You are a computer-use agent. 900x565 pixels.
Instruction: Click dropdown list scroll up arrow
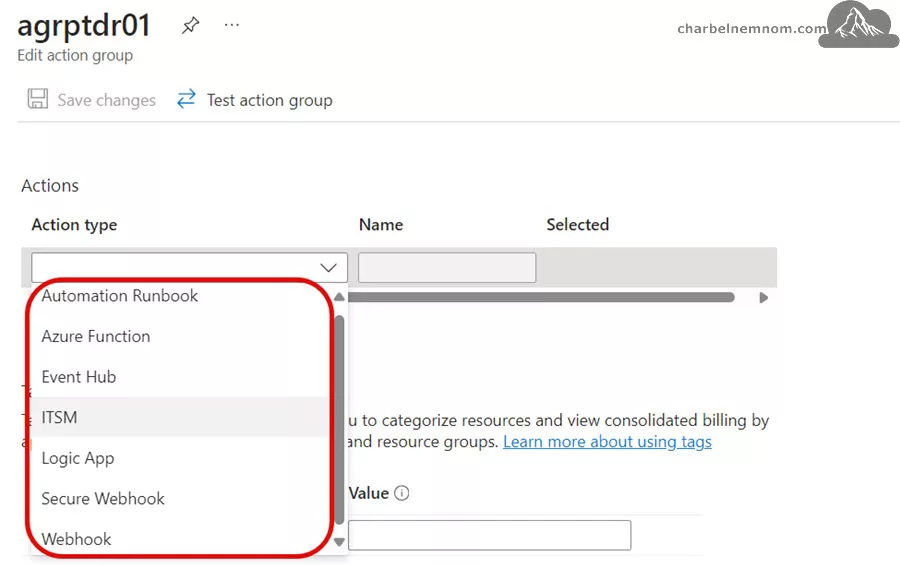coord(339,297)
